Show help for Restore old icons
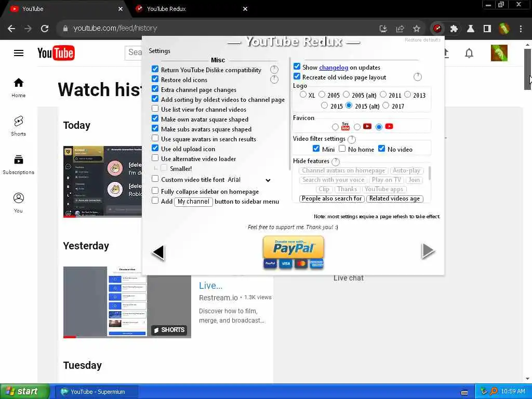 274,79
